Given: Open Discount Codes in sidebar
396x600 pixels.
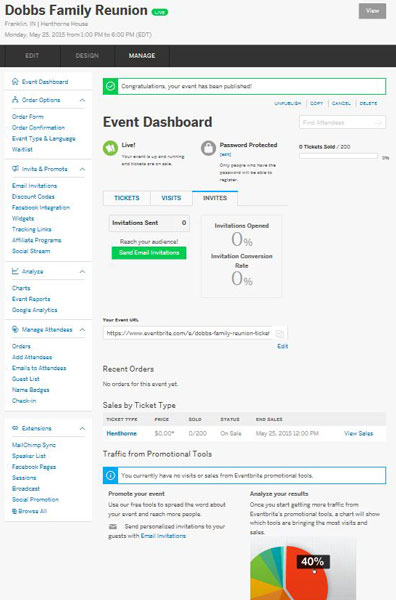Looking at the screenshot, I should (x=33, y=197).
